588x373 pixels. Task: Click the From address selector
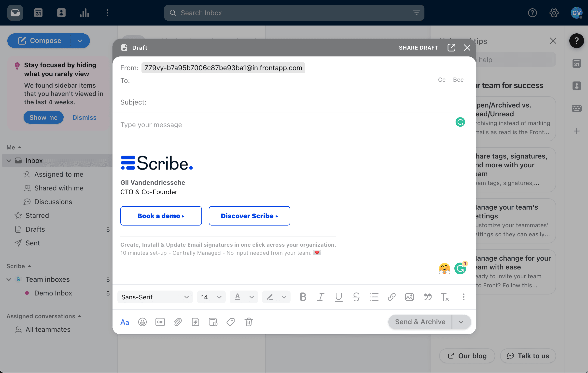click(x=223, y=68)
